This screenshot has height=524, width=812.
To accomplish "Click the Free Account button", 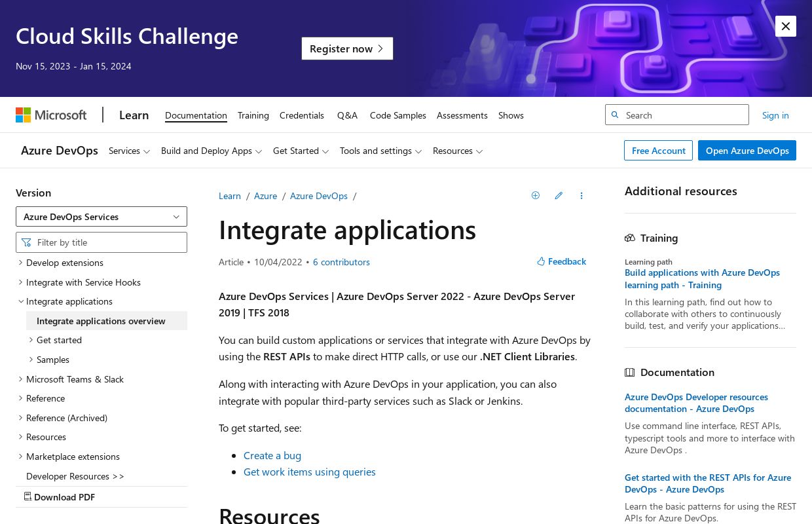I will click(x=658, y=151).
